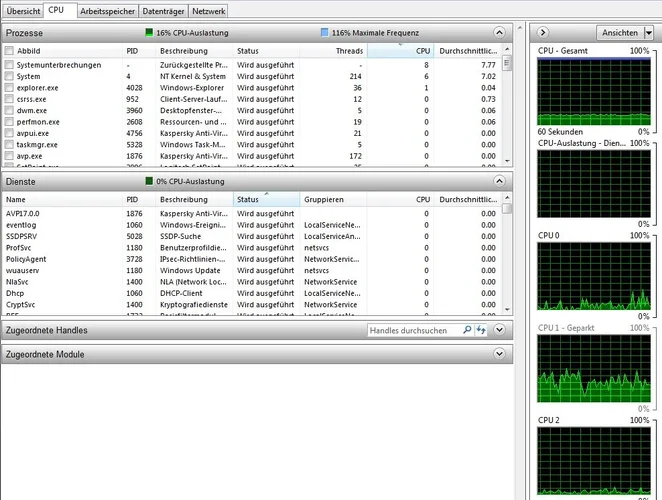
Task: Select the ProfSvc service row
Action: pos(252,248)
